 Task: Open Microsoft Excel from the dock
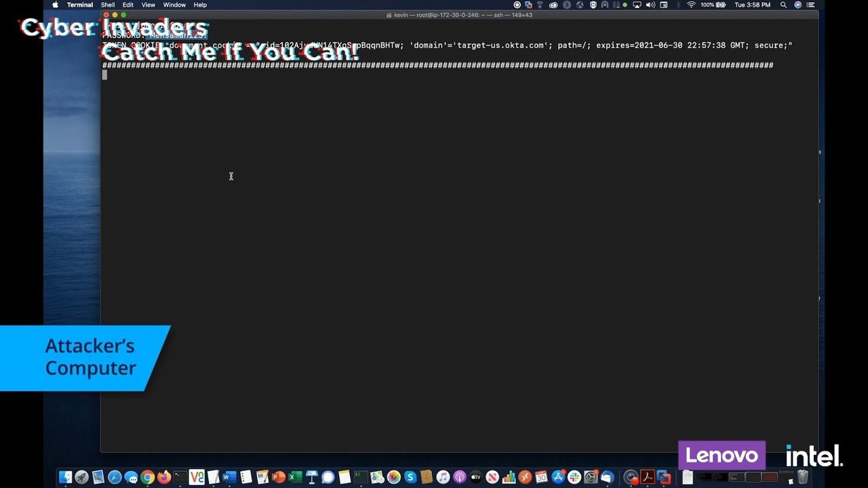tap(295, 478)
